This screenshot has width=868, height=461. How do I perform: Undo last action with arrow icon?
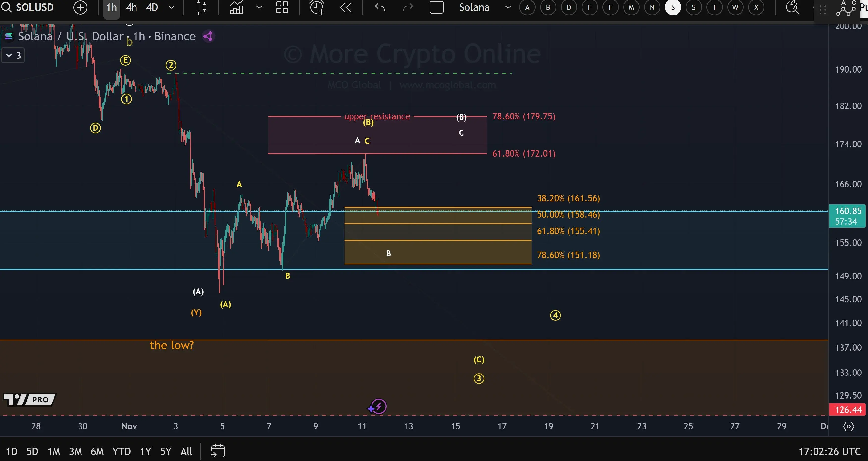(380, 7)
